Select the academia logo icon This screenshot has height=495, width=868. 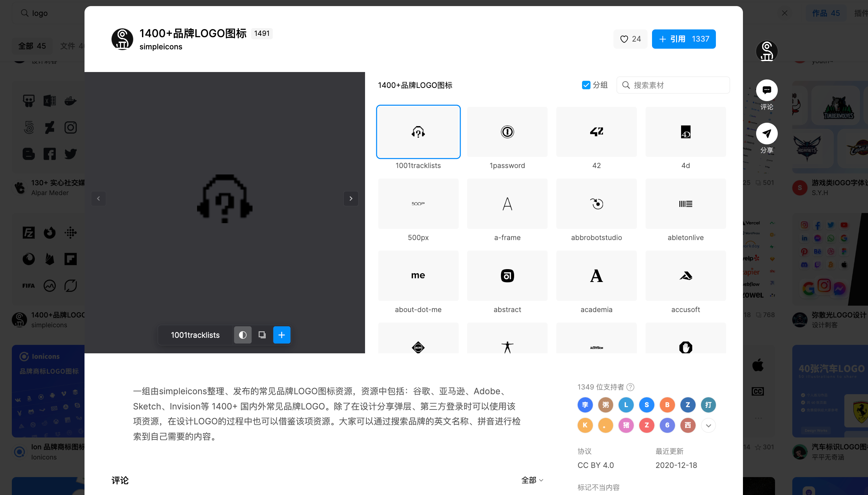point(597,276)
